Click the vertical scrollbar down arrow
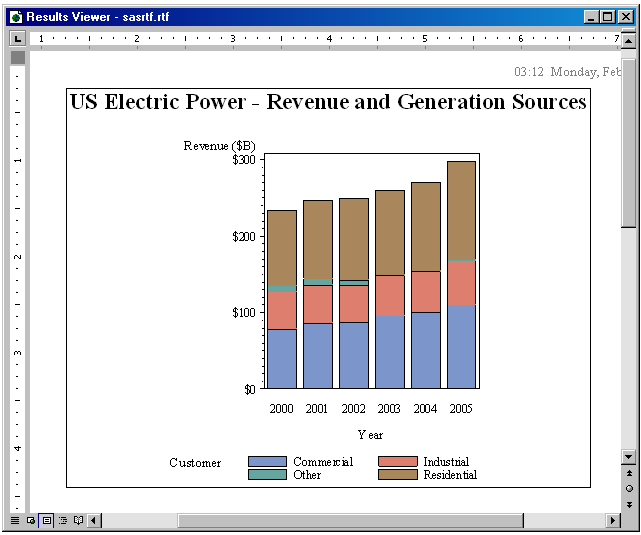Screen dimensions: 641x535 click(x=629, y=457)
